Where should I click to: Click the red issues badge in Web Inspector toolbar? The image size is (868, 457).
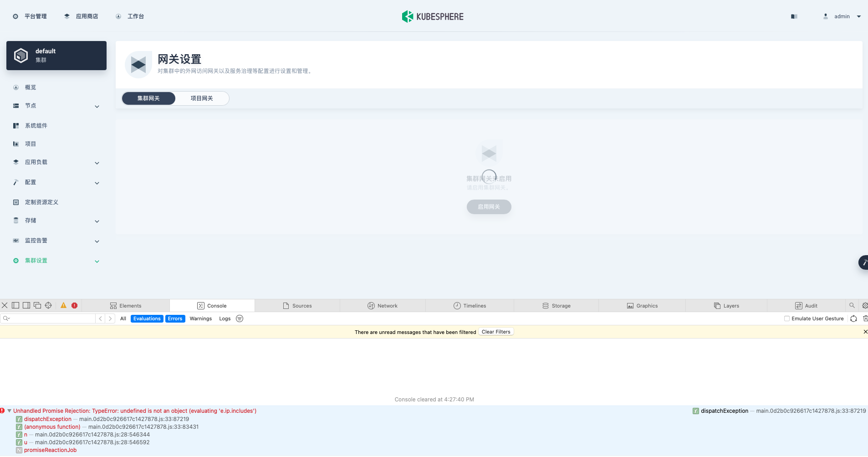tap(75, 305)
